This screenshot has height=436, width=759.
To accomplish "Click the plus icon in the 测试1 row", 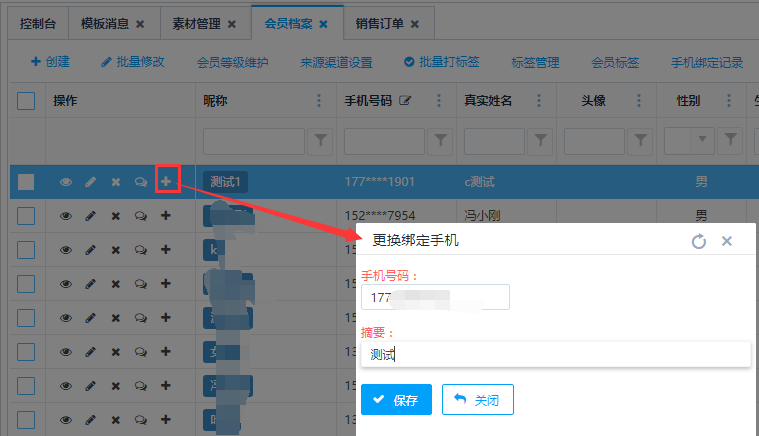I will point(166,182).
